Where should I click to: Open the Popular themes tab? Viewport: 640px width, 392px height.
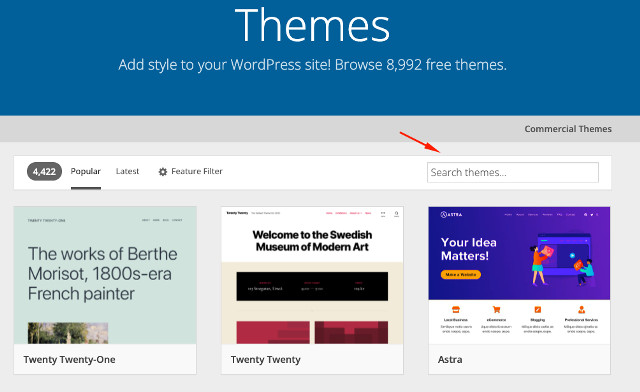pyautogui.click(x=85, y=171)
